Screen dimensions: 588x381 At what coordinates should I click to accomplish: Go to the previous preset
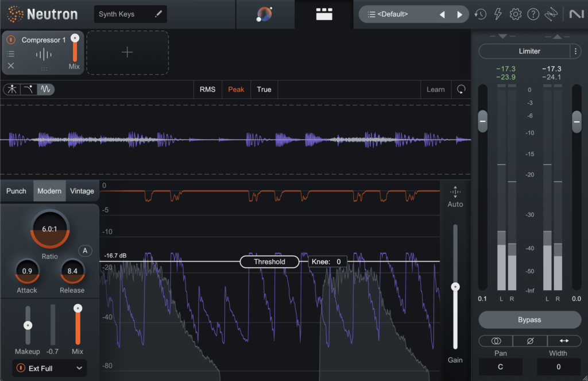click(443, 14)
